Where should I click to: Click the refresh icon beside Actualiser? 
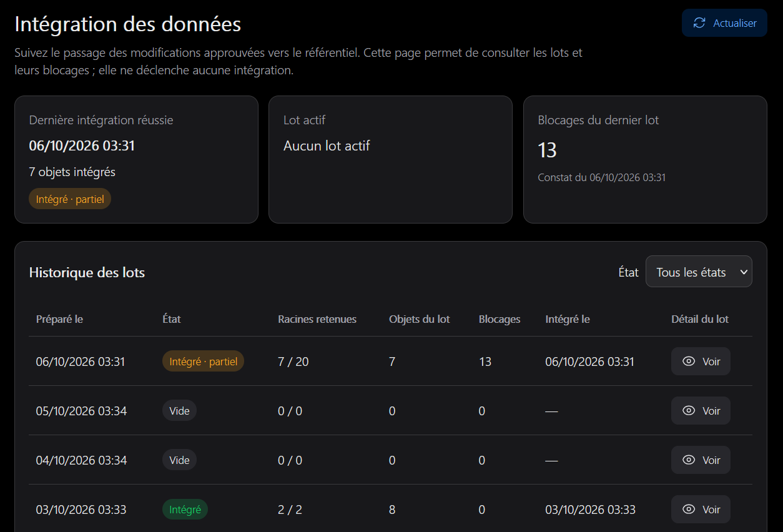pyautogui.click(x=699, y=23)
